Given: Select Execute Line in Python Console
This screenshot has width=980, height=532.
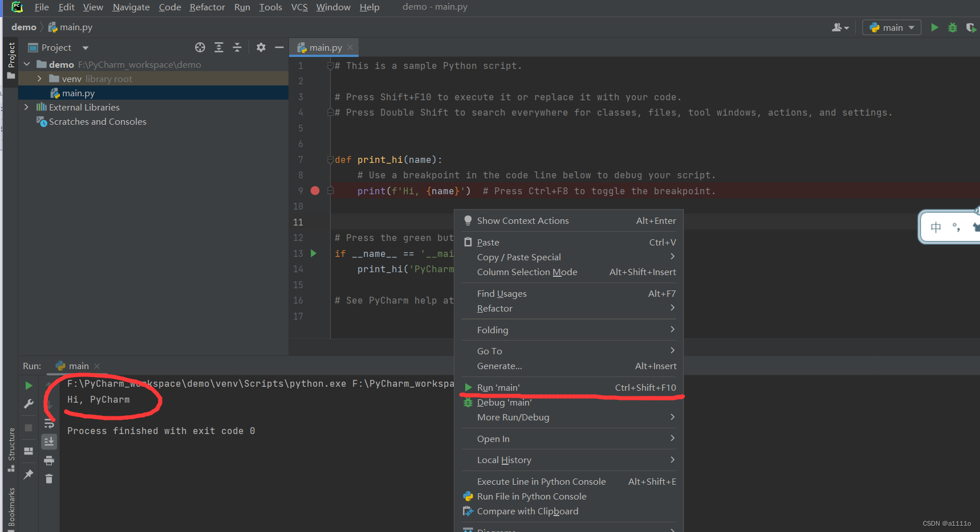Looking at the screenshot, I should point(541,481).
